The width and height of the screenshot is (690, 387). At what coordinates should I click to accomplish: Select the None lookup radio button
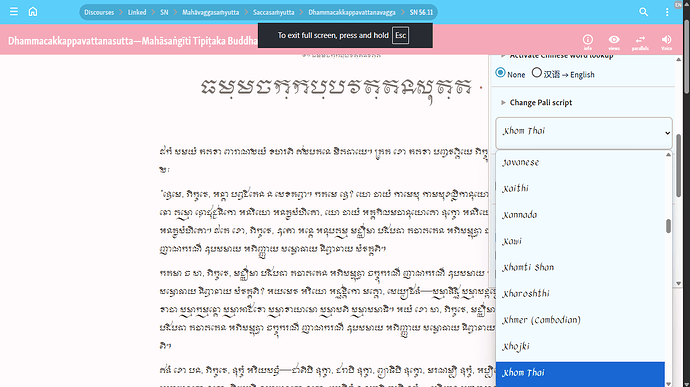[x=500, y=73]
